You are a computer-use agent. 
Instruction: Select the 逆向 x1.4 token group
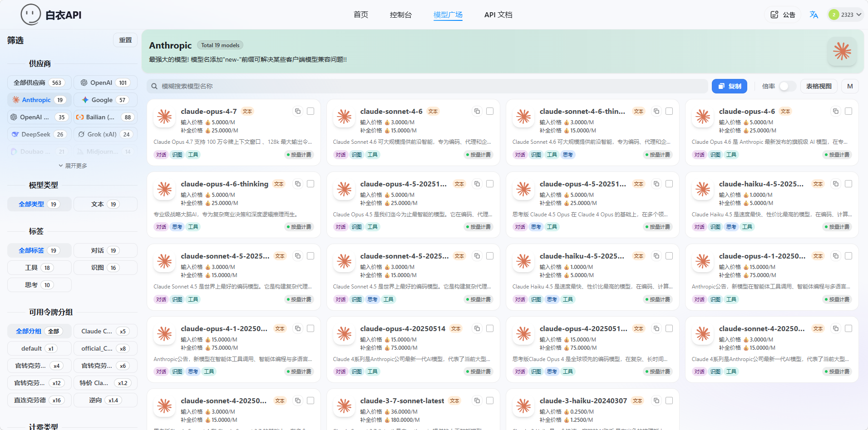tap(105, 400)
